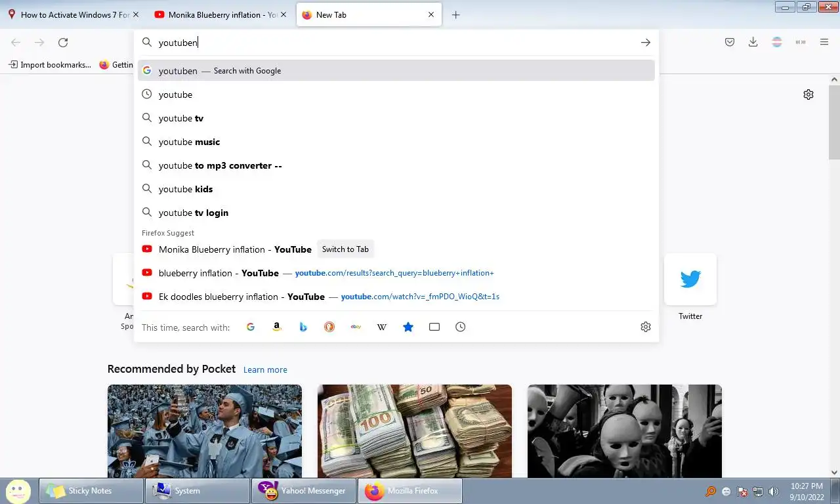This screenshot has width=840, height=504.
Task: Search this time with DuckDuckGo icon
Action: pos(329,327)
